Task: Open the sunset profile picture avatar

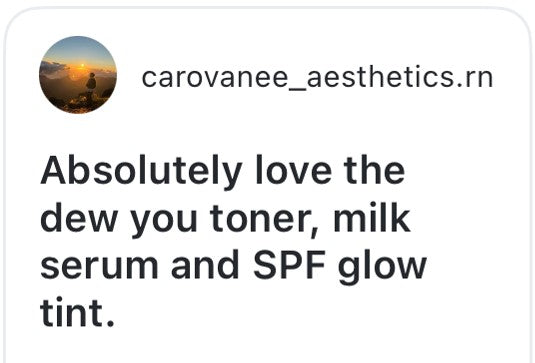Action: (x=78, y=75)
